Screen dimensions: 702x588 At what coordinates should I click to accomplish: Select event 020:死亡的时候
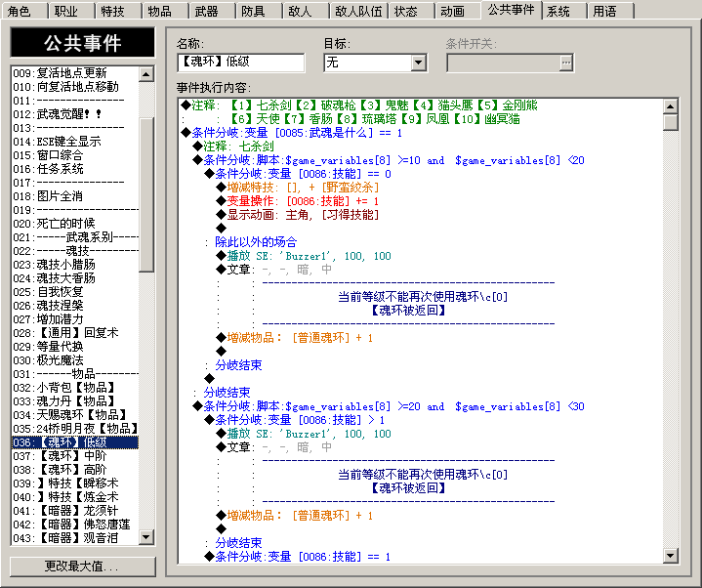point(75,224)
